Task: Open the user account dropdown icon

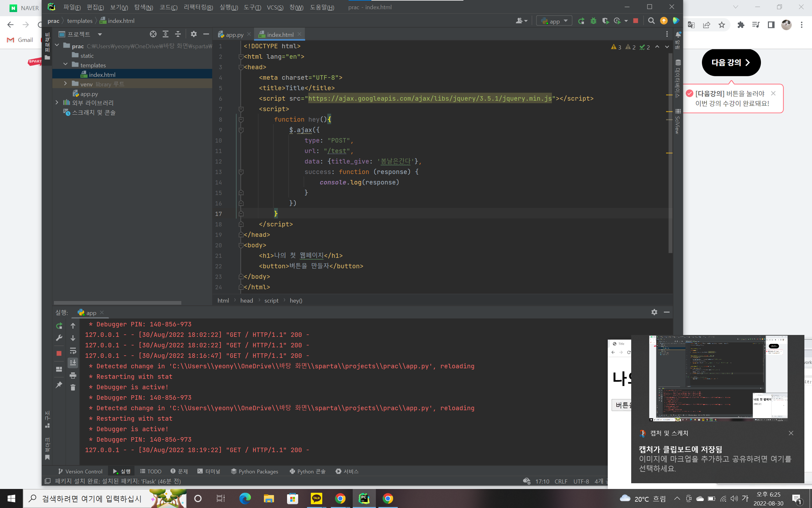Action: click(x=521, y=21)
